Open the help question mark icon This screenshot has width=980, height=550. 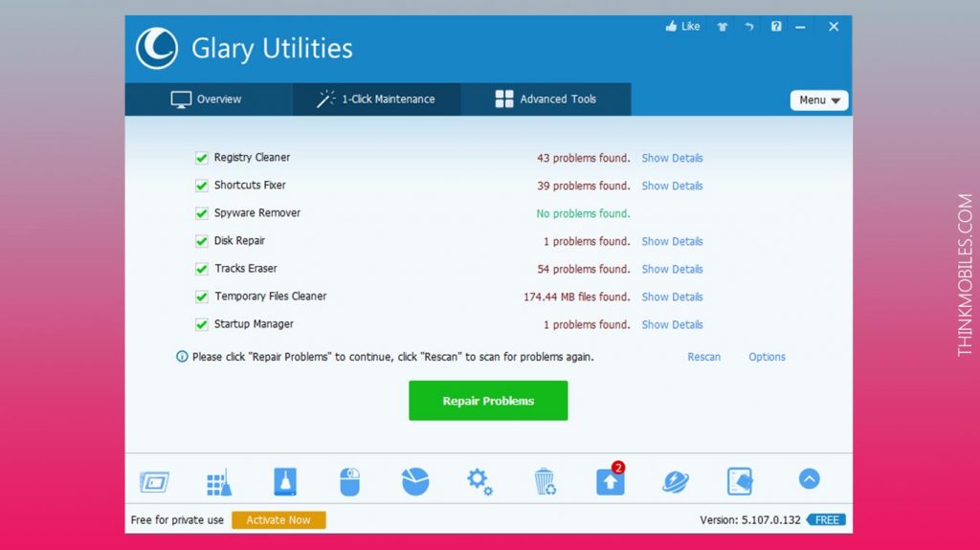click(x=775, y=26)
